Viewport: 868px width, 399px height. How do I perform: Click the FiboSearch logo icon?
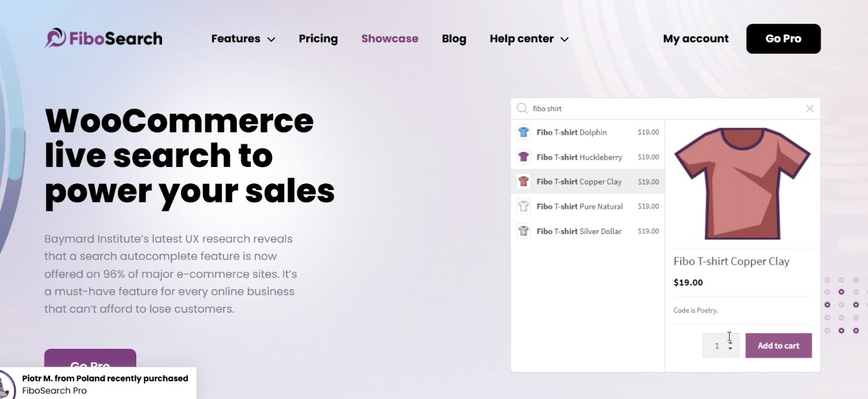pos(55,38)
